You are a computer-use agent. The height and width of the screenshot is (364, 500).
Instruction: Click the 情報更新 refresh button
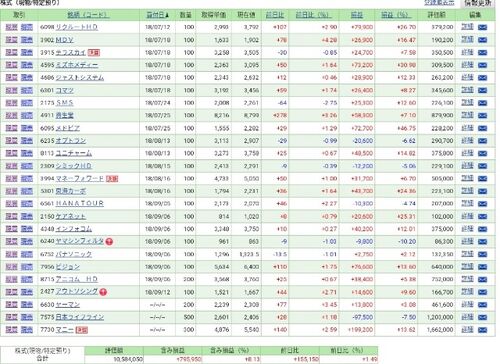pyautogui.click(x=478, y=3)
